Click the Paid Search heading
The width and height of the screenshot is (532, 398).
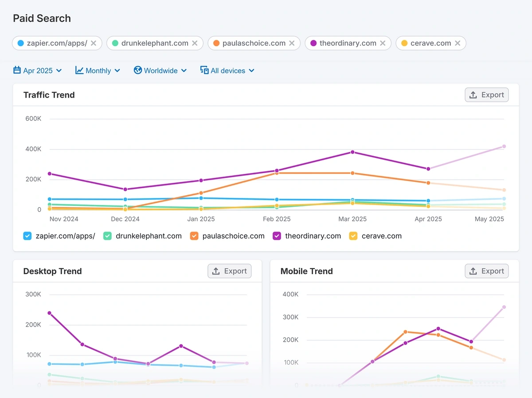pos(42,18)
